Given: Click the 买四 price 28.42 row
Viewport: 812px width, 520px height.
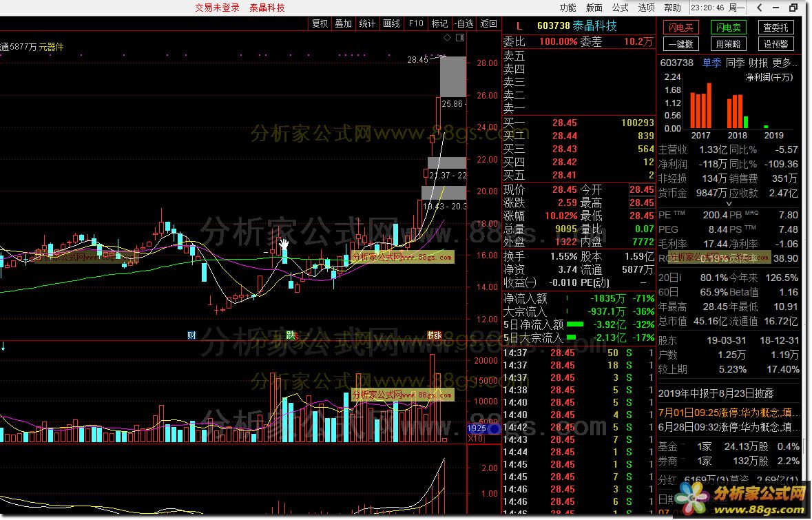Looking at the screenshot, I should pyautogui.click(x=579, y=162).
